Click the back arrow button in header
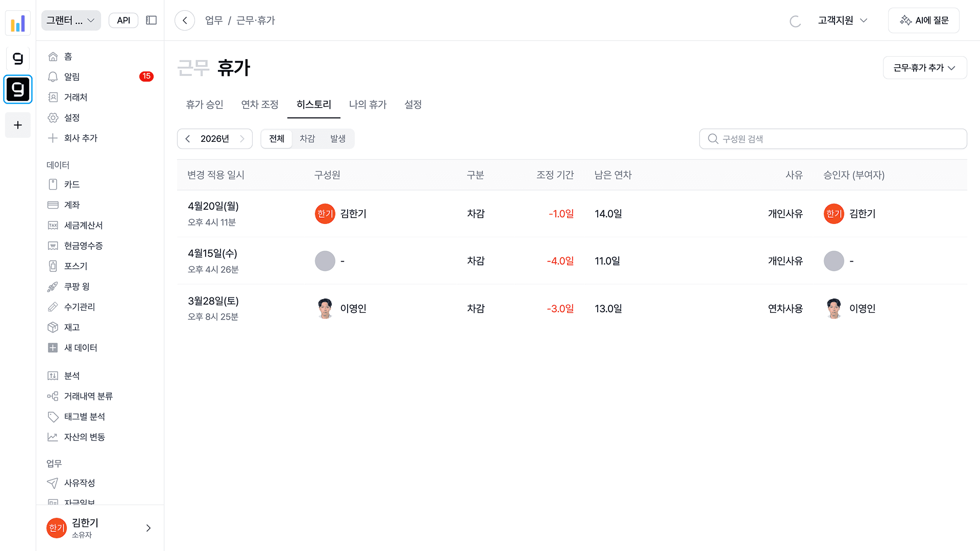Viewport: 980px width, 551px height. click(185, 20)
